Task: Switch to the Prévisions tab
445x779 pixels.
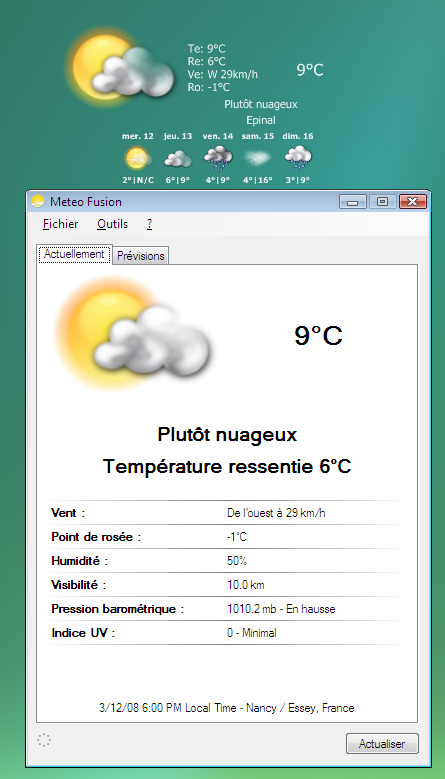Action: coord(141,256)
